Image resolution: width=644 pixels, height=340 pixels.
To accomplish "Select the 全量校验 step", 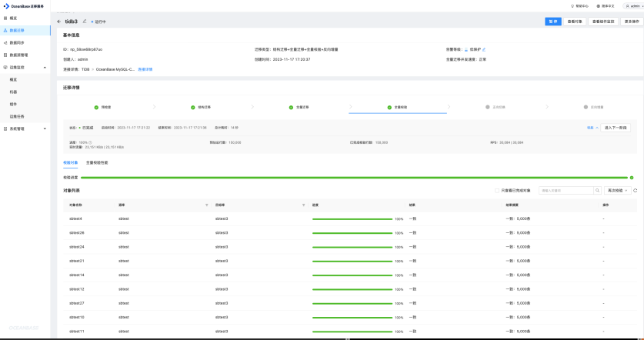I will 397,107.
